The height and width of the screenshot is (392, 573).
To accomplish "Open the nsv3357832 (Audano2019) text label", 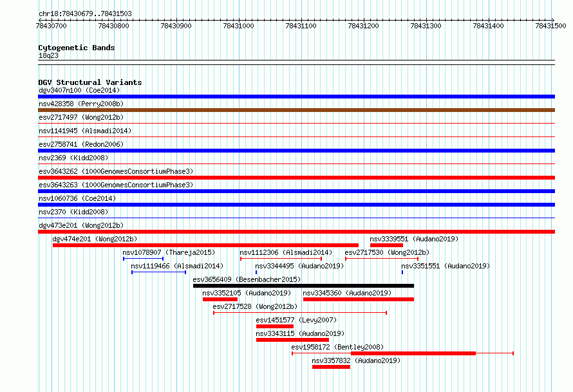I will (x=356, y=360).
